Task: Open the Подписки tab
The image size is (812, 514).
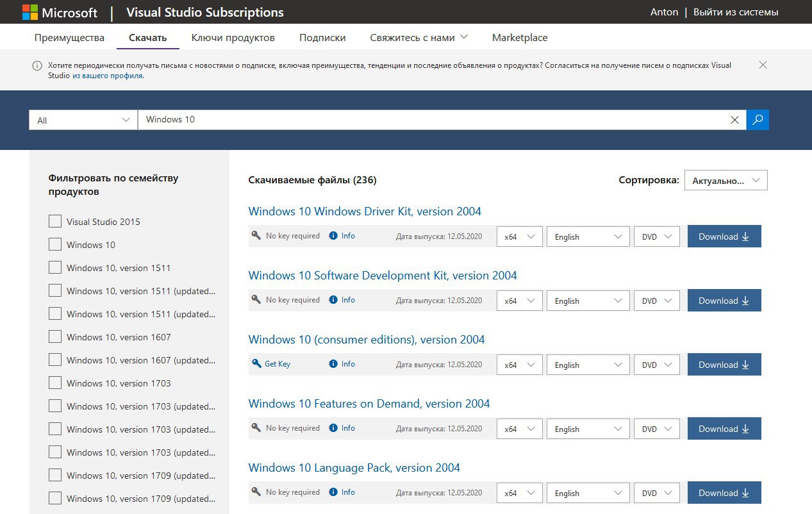Action: click(322, 37)
